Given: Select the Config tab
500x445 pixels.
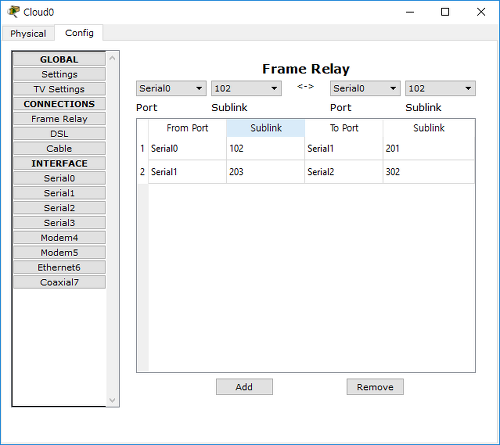Looking at the screenshot, I should click(79, 33).
